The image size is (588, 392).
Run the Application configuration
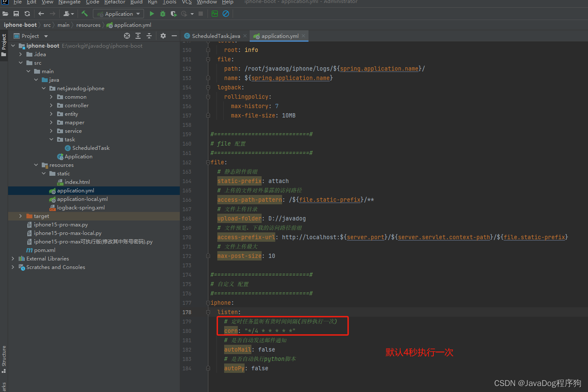coord(152,13)
